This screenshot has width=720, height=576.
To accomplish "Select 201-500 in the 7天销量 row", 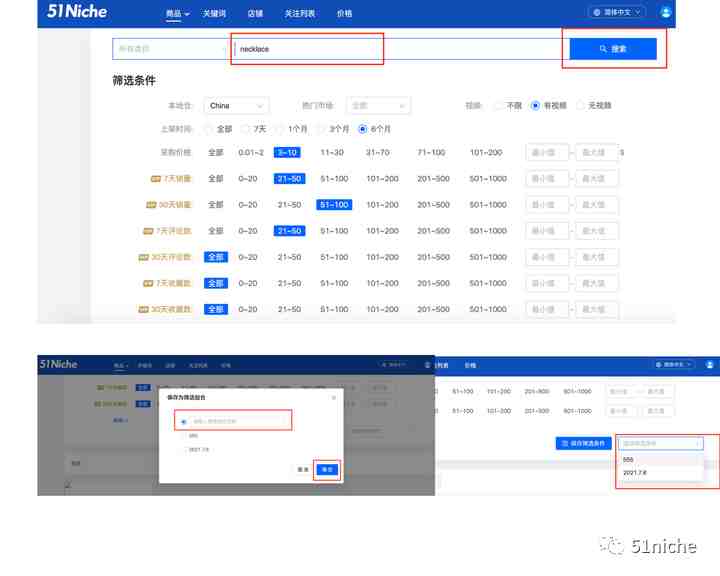I will pos(433,179).
